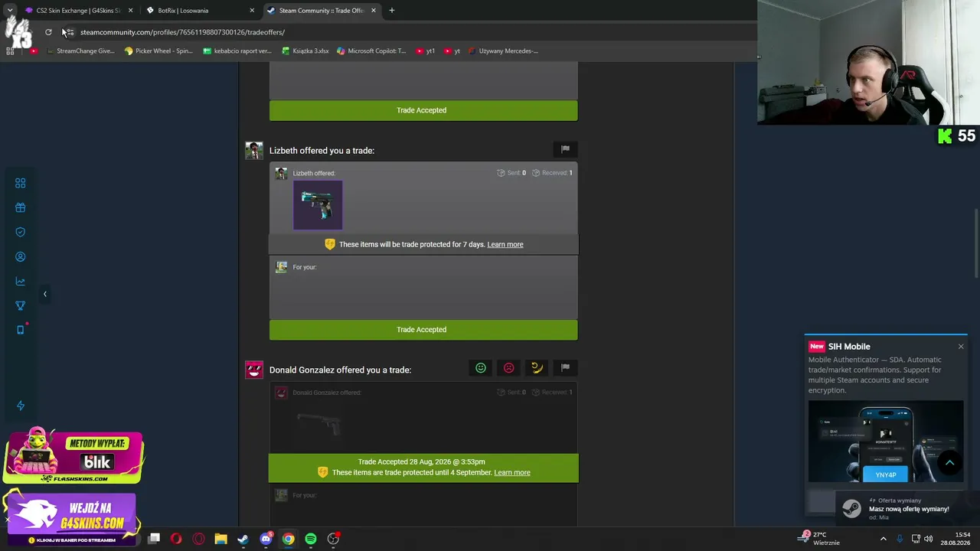Open network settings icon in system tray

(916, 539)
